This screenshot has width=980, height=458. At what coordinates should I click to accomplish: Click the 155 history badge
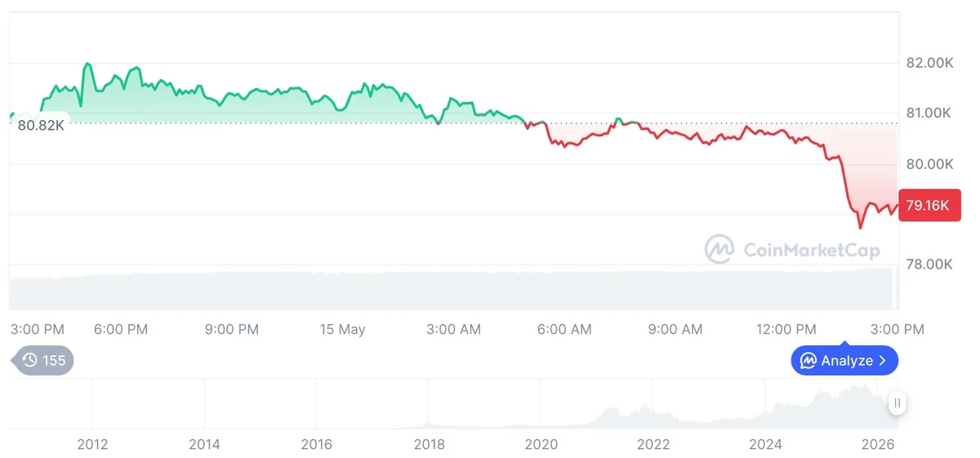[x=42, y=360]
